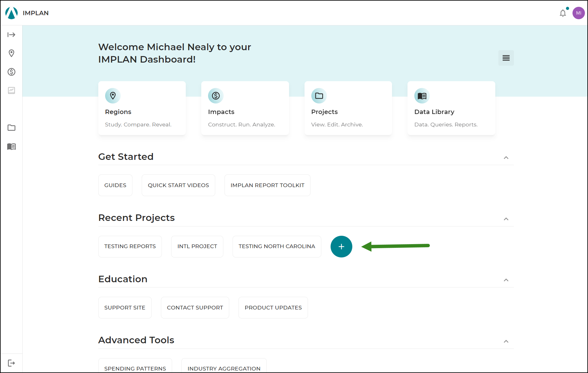Image resolution: width=588 pixels, height=373 pixels.
Task: Collapse the Recent Projects section
Action: (506, 219)
